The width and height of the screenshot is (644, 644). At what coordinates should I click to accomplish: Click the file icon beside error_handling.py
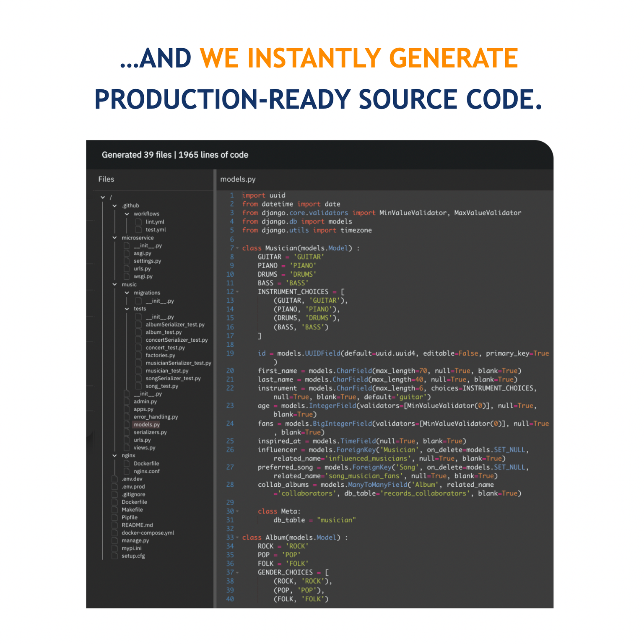coord(126,417)
